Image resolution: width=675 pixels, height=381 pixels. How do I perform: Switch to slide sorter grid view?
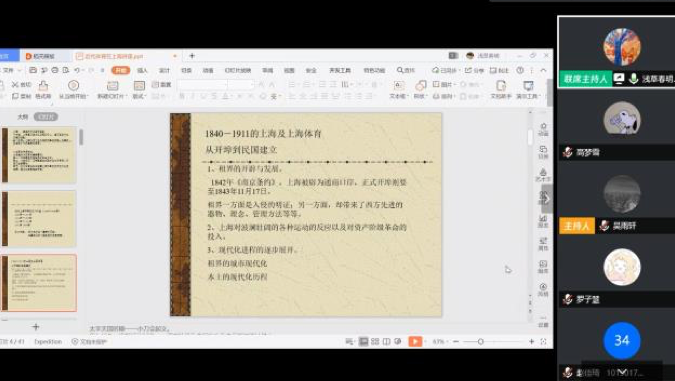point(375,341)
